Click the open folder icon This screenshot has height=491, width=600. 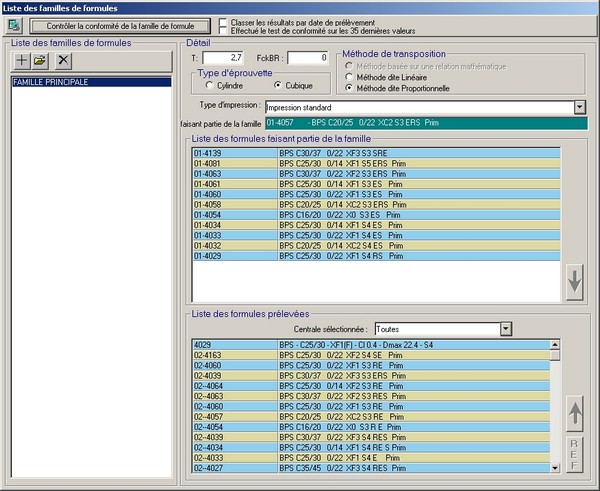click(x=41, y=62)
